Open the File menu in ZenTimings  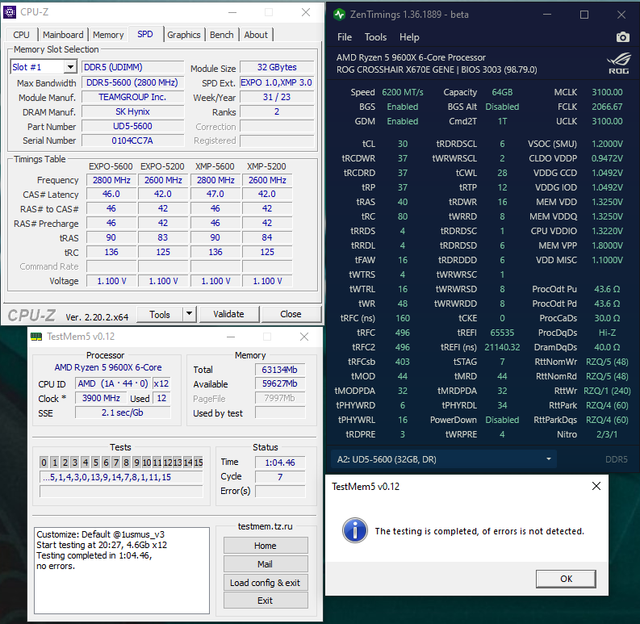pyautogui.click(x=344, y=37)
